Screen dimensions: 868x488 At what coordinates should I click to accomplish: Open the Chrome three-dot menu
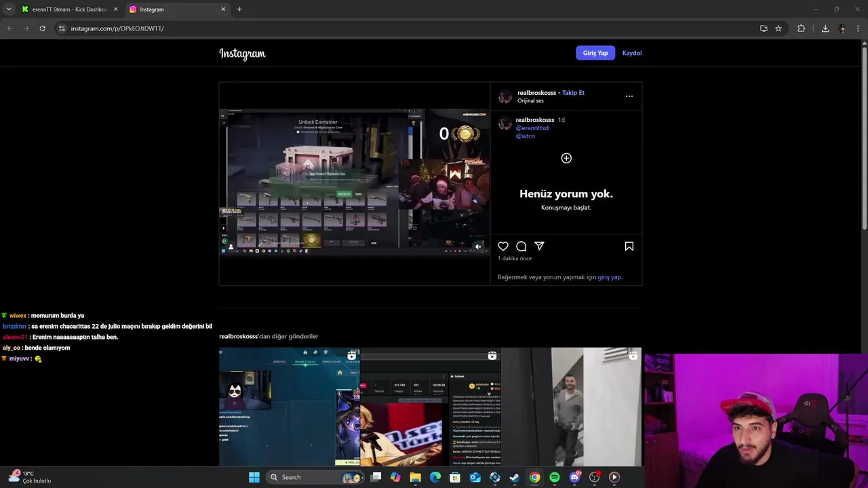(x=859, y=28)
